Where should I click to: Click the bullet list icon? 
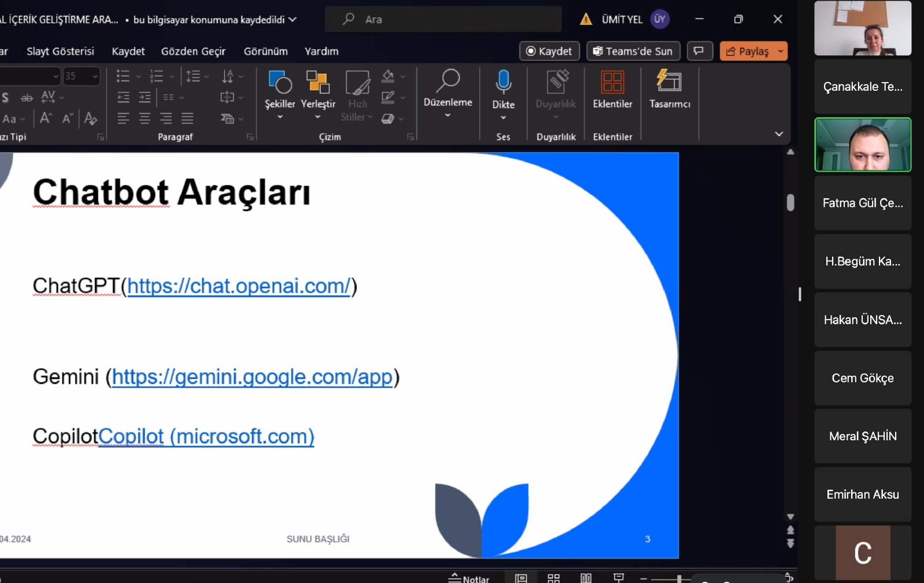pos(123,76)
